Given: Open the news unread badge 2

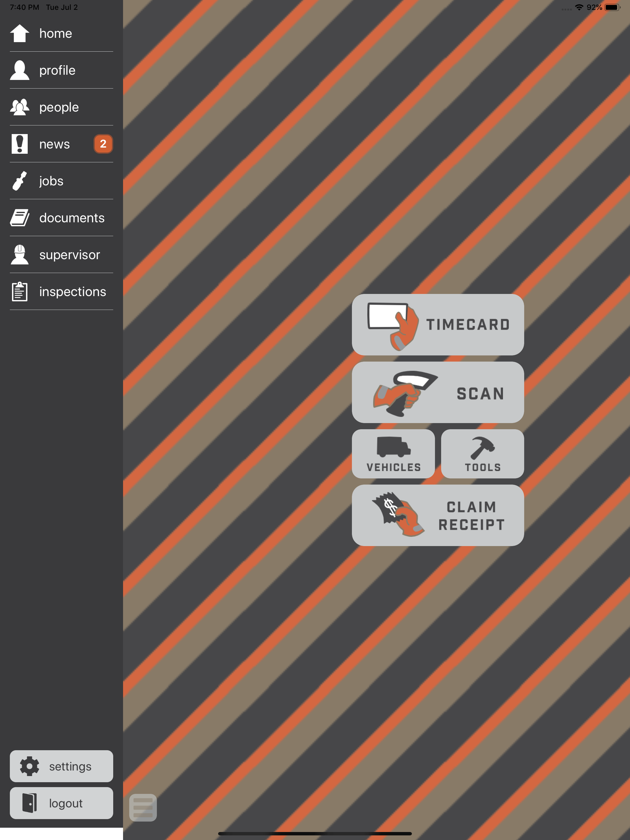Looking at the screenshot, I should (x=103, y=144).
